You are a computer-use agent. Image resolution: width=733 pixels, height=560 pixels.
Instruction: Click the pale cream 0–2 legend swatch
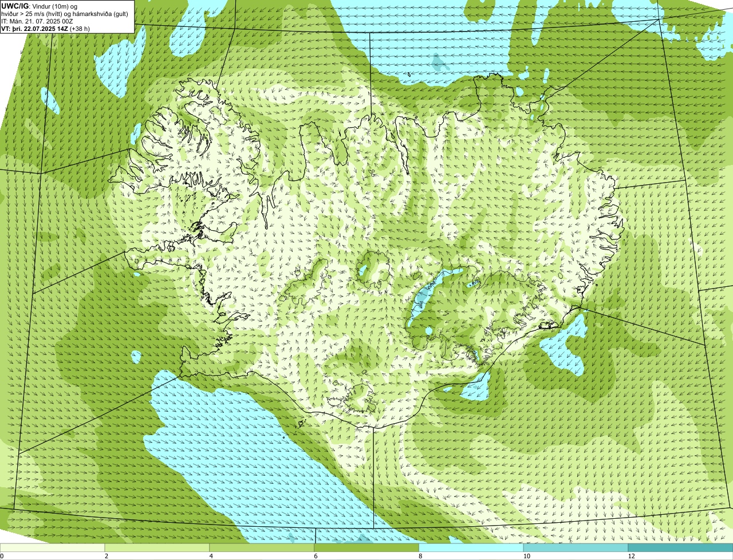pos(53,547)
